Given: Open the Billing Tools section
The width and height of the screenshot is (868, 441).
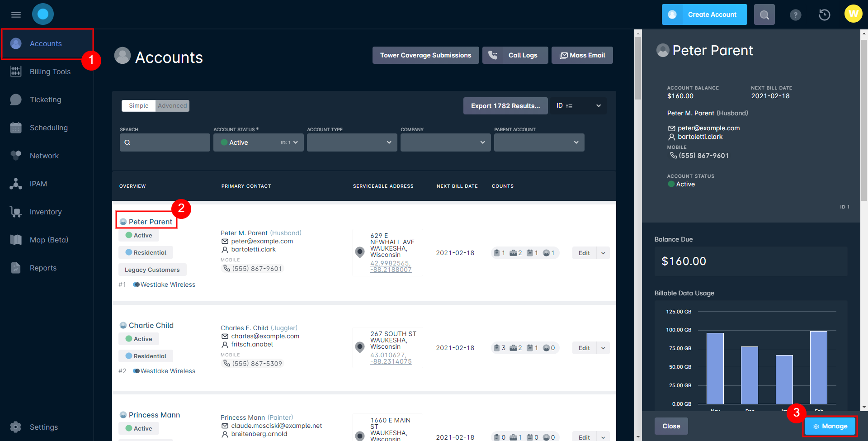Looking at the screenshot, I should (50, 71).
